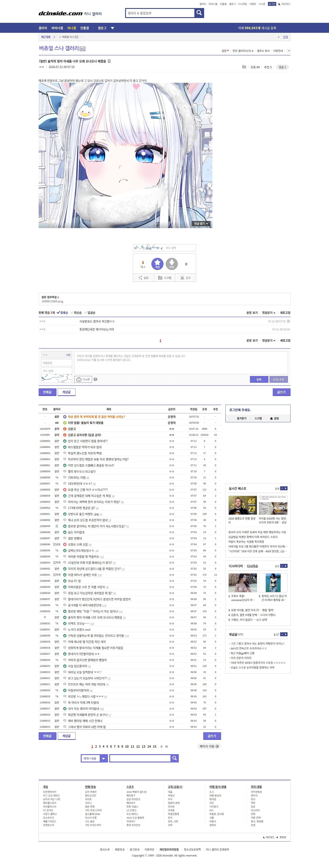The height and width of the screenshot is (868, 329).
Task: Jump to last page with pagination end arrow
Action: 167,746
